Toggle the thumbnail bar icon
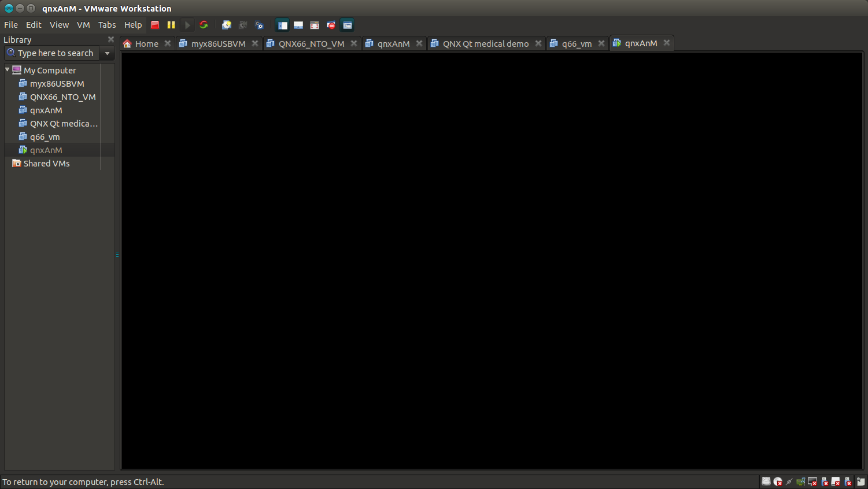868x489 pixels. coord(298,25)
